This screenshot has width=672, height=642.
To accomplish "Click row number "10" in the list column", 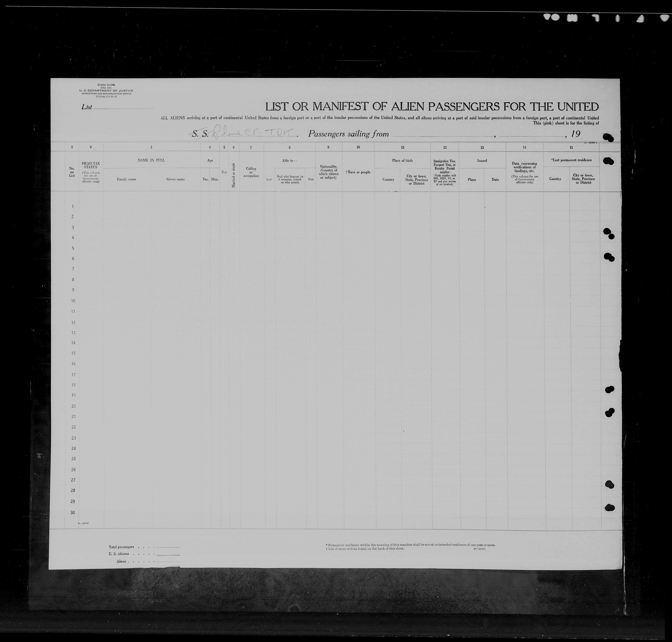I will pyautogui.click(x=73, y=301).
